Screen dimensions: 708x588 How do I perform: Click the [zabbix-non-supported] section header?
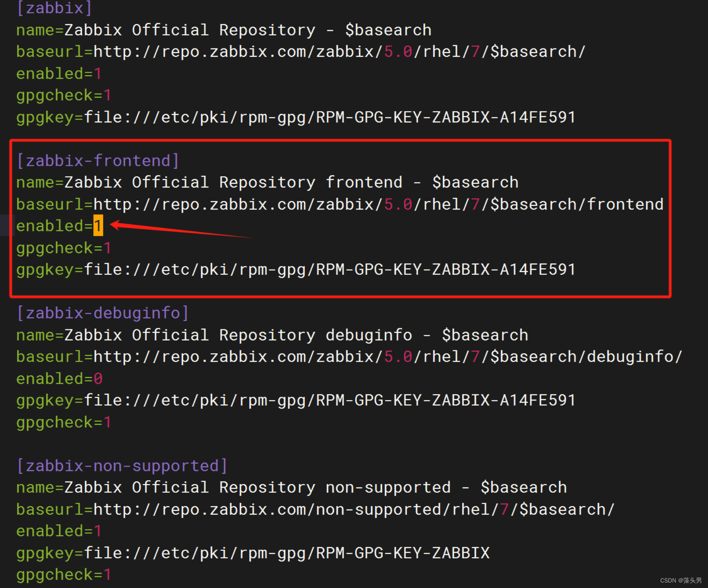click(122, 465)
